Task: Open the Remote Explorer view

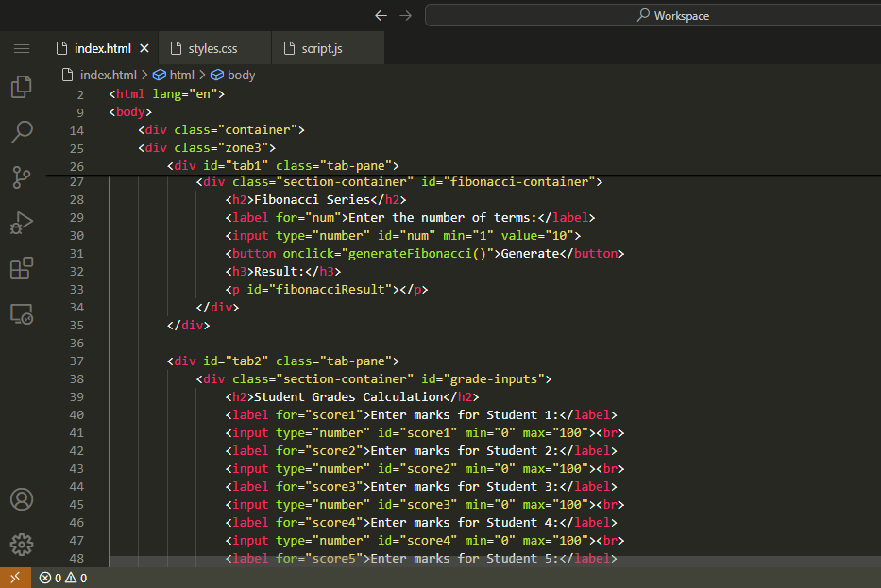Action: click(x=21, y=313)
